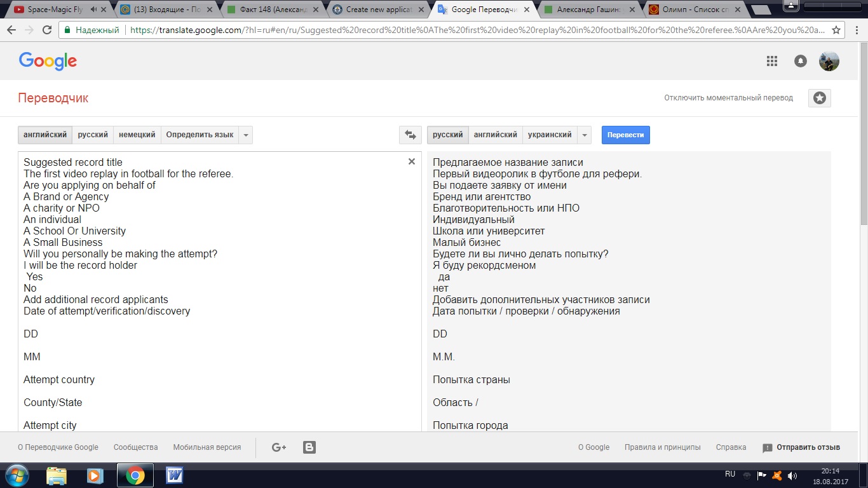Switch to Chrome in taskbar
This screenshot has width=868, height=488.
(x=135, y=475)
